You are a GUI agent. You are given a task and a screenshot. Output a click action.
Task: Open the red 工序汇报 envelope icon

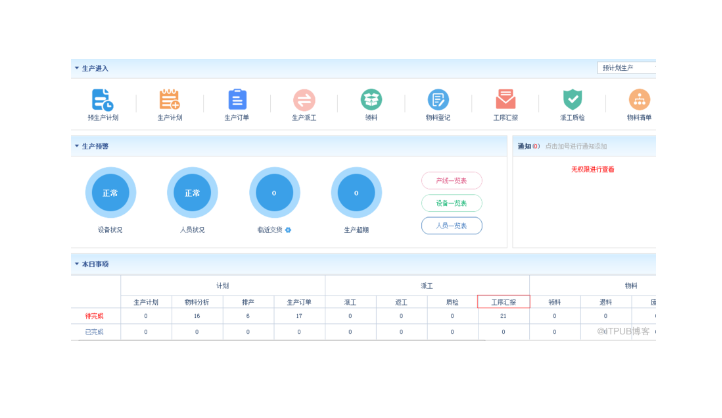pyautogui.click(x=505, y=99)
